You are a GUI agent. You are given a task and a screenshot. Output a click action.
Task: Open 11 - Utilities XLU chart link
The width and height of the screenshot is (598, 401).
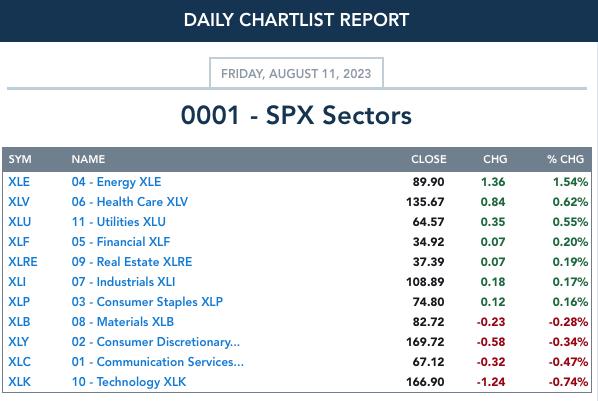click(x=119, y=222)
